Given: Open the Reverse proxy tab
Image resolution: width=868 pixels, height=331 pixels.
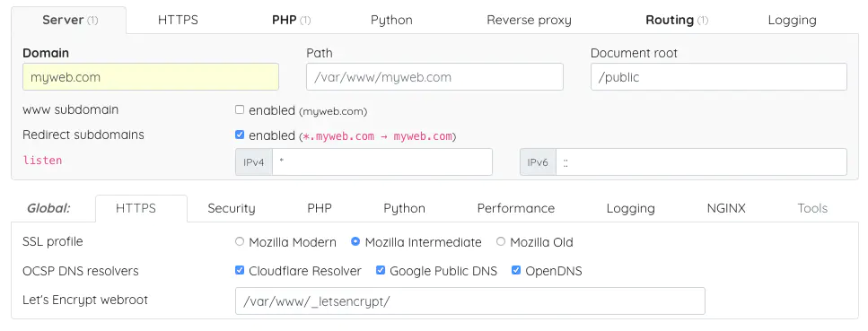Looking at the screenshot, I should (529, 21).
